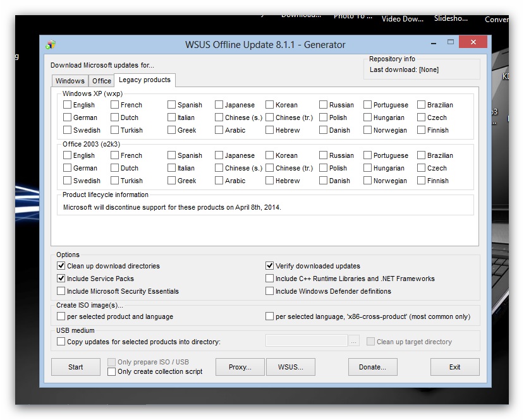Tick Japanese under Windows XP
Screen dimensions: 524x420
coord(219,105)
